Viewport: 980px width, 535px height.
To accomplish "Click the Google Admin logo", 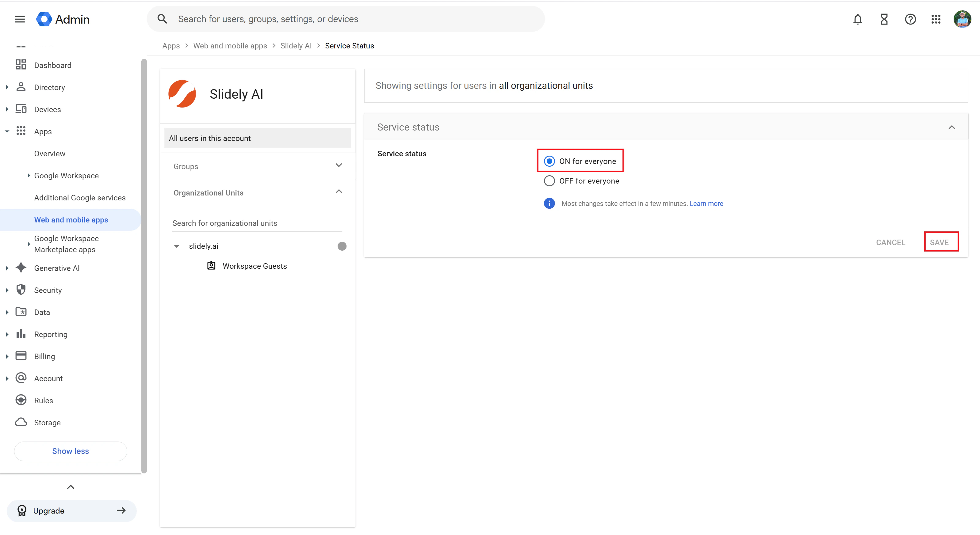I will pyautogui.click(x=63, y=19).
